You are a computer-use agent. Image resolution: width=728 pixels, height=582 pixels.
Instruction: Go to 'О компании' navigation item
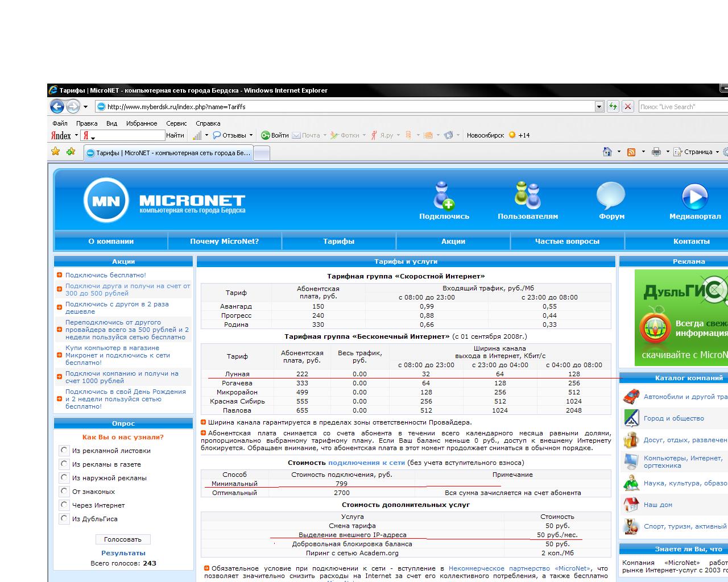pyautogui.click(x=111, y=241)
